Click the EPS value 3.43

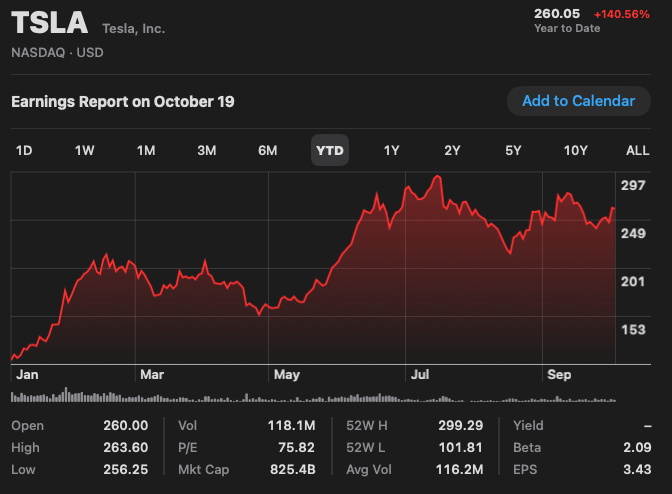coord(637,469)
